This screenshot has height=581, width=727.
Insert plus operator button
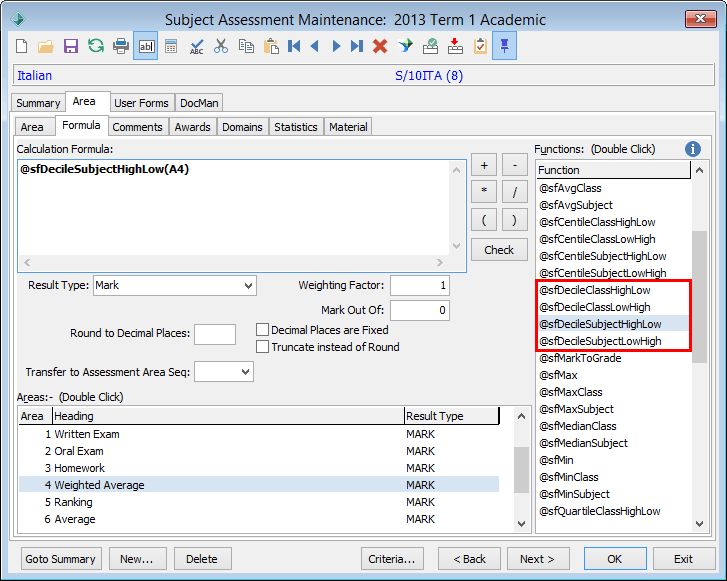(x=484, y=165)
